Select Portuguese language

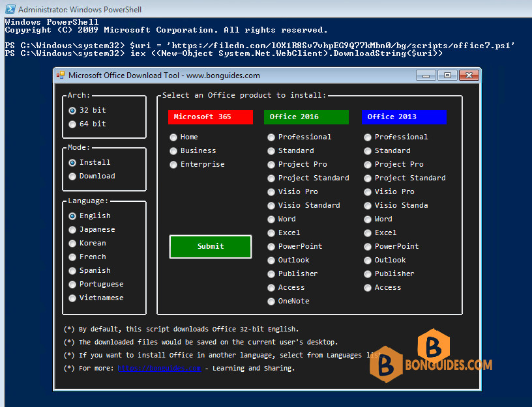96,285
